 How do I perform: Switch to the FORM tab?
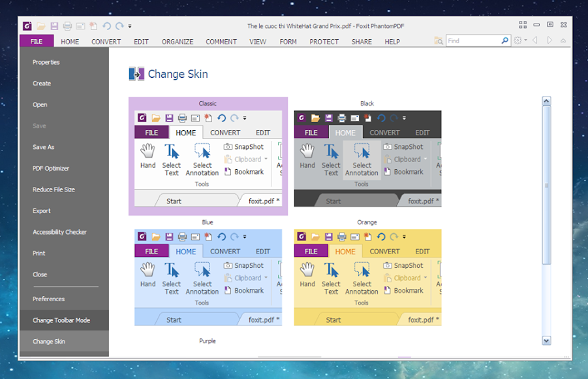coord(288,42)
